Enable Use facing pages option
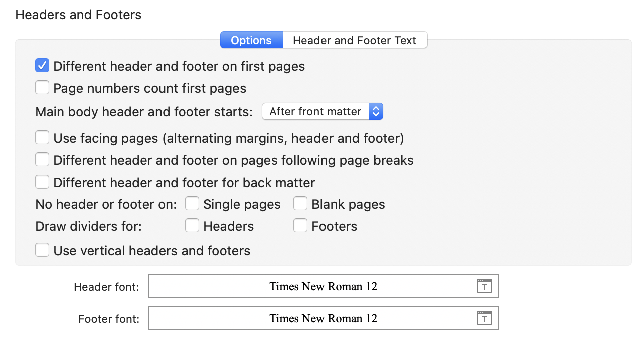The image size is (644, 347). click(42, 138)
